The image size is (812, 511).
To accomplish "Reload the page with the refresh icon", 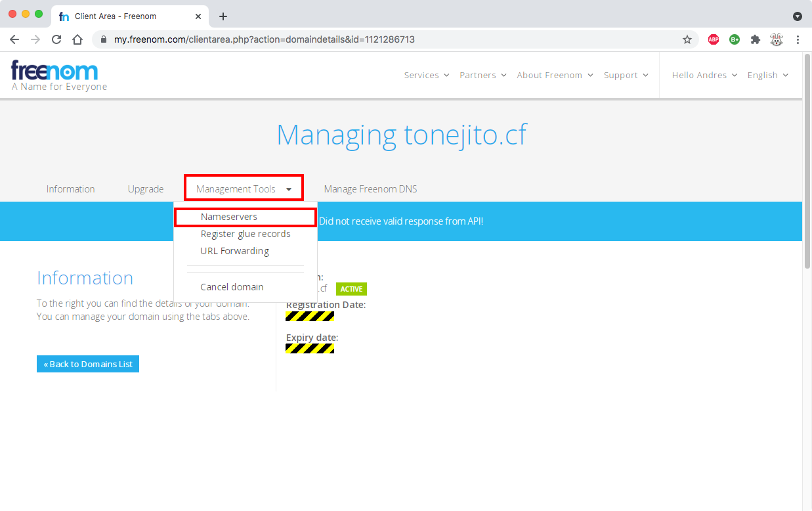I will coord(56,39).
